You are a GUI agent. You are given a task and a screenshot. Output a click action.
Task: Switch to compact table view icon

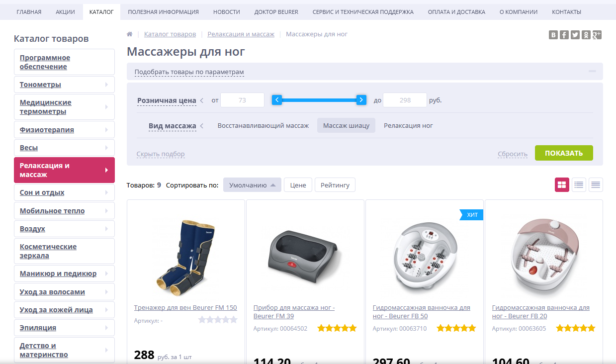596,185
